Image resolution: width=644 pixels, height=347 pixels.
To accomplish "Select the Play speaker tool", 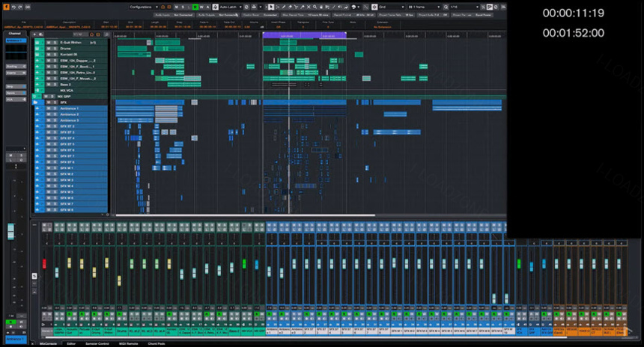I will 340,7.
